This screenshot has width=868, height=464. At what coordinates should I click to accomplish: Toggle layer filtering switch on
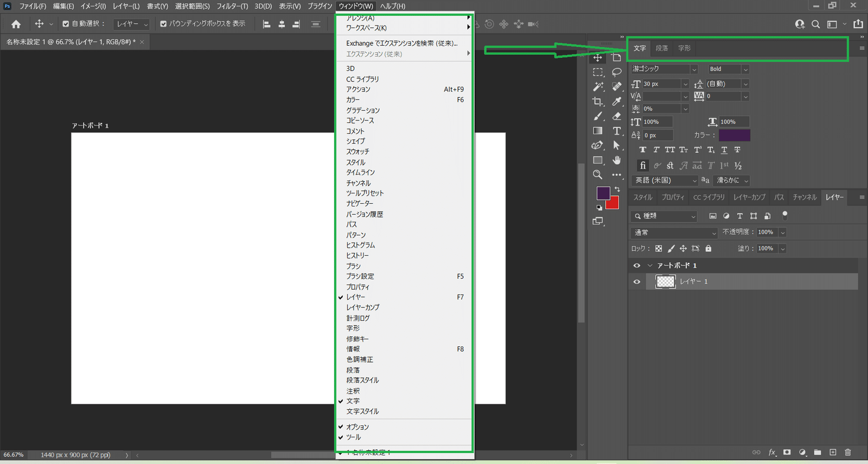[784, 215]
